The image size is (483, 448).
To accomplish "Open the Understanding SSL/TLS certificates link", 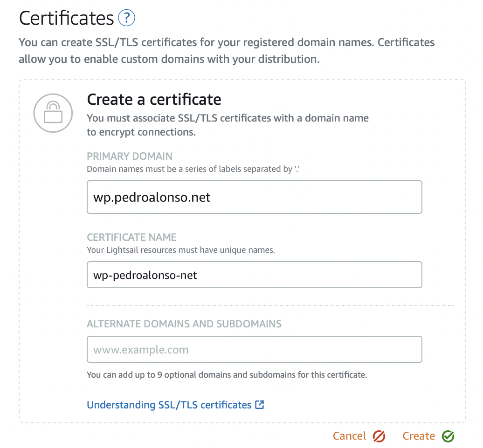I will tap(170, 405).
